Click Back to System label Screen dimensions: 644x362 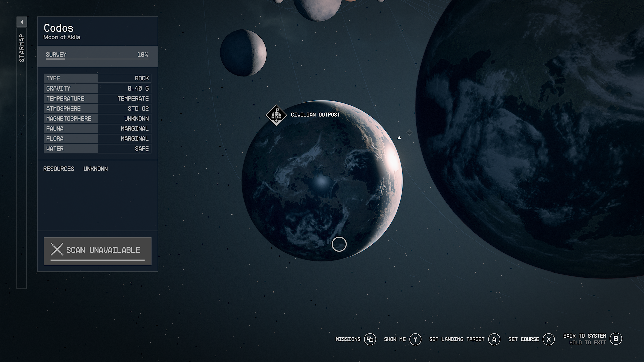pyautogui.click(x=585, y=336)
